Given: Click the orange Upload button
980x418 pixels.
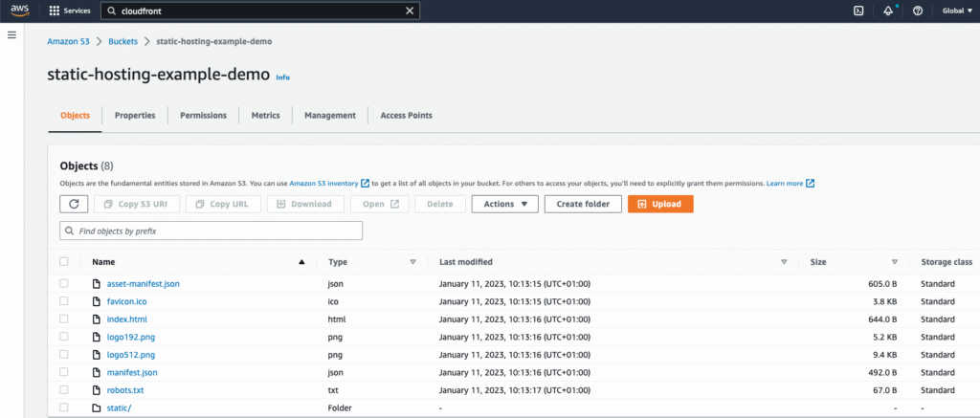Looking at the screenshot, I should (x=660, y=204).
